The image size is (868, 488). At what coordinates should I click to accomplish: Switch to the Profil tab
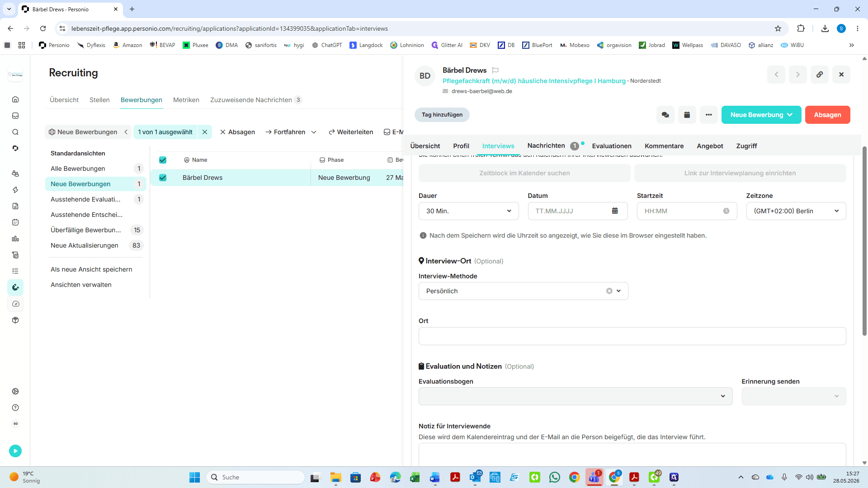coord(461,146)
